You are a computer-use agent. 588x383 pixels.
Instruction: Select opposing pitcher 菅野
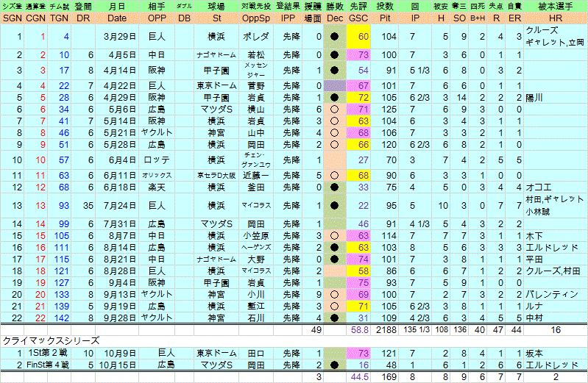[x=256, y=86]
